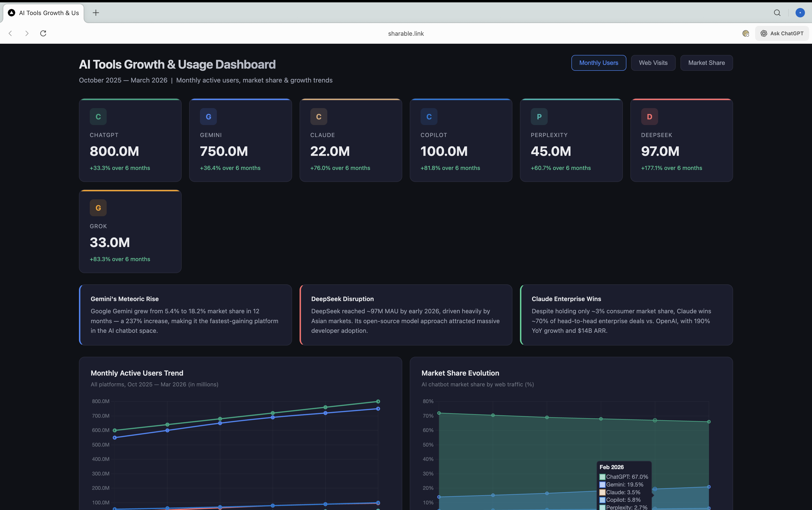Select the Gemini logo icon

pyautogui.click(x=208, y=116)
